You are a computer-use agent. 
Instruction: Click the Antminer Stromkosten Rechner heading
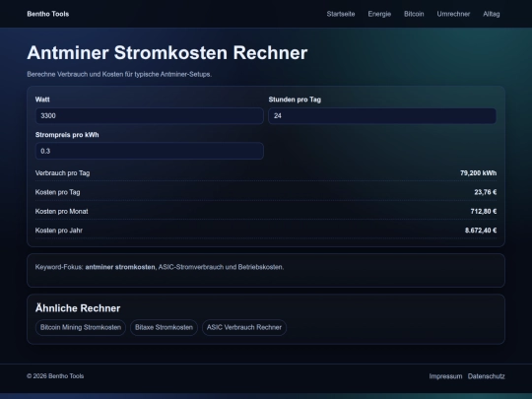point(167,53)
